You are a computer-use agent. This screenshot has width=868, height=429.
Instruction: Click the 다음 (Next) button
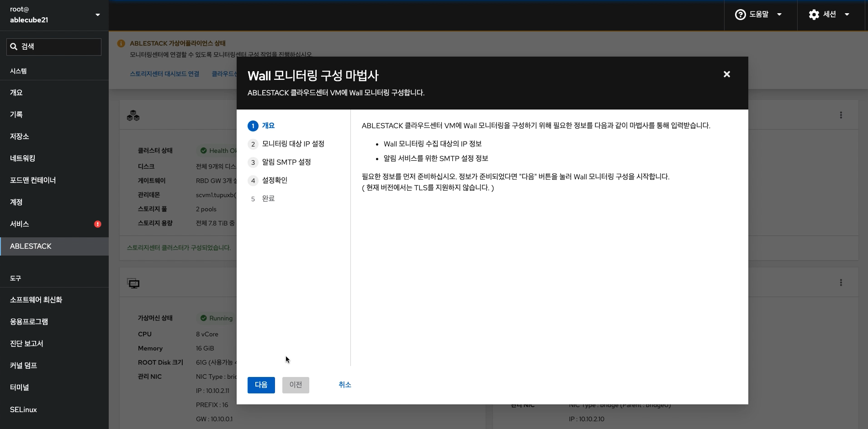[x=261, y=385]
